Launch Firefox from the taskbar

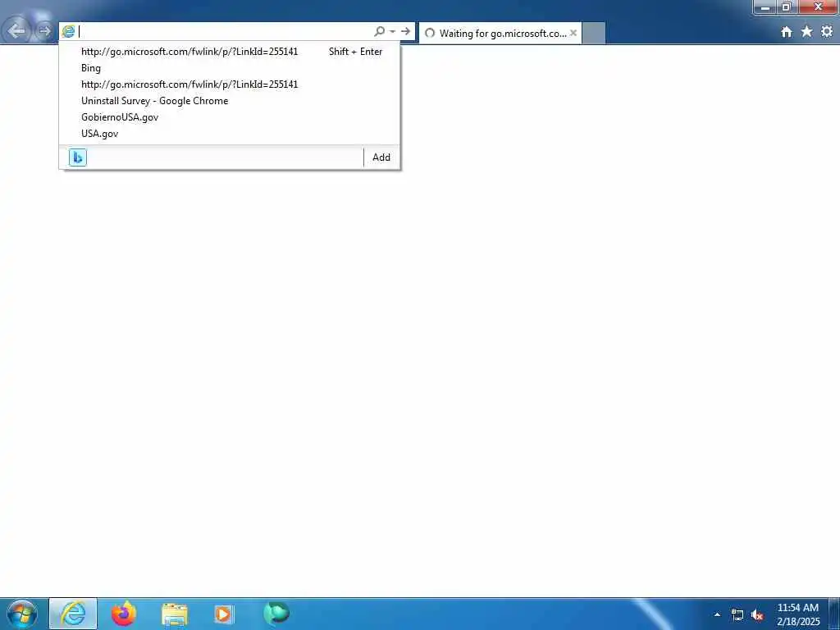(124, 614)
